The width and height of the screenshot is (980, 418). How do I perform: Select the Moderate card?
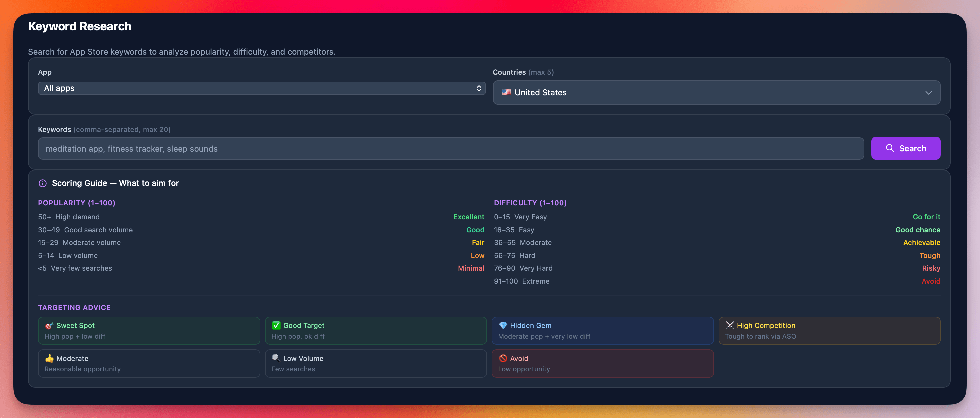[x=149, y=364]
